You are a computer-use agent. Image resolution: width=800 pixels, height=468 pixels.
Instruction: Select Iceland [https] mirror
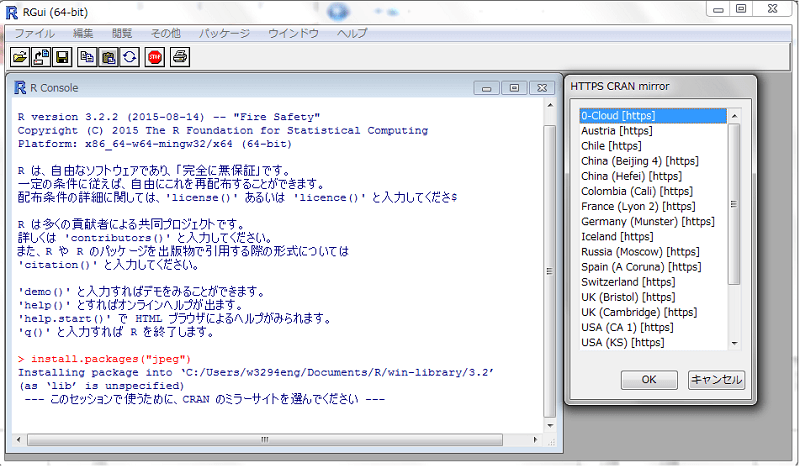pyautogui.click(x=653, y=237)
